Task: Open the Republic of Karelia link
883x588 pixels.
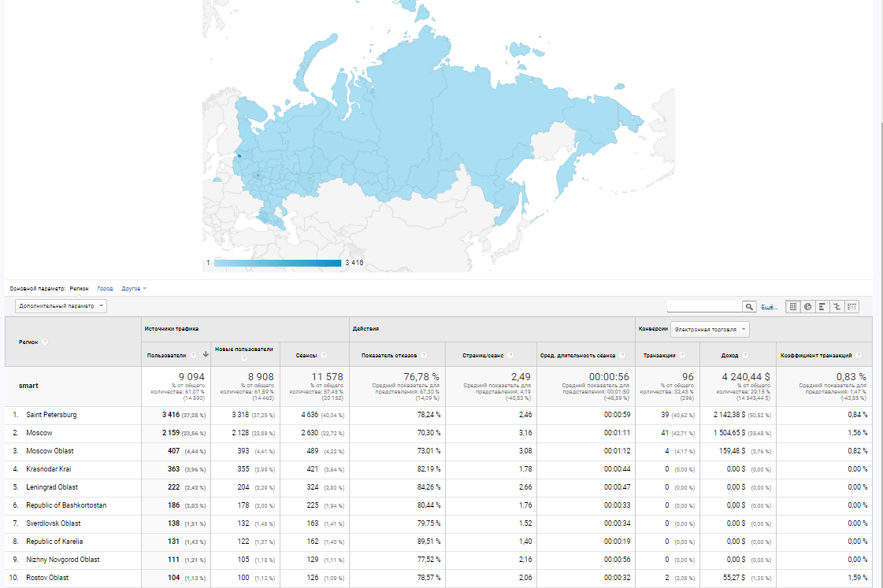Action: (54, 542)
